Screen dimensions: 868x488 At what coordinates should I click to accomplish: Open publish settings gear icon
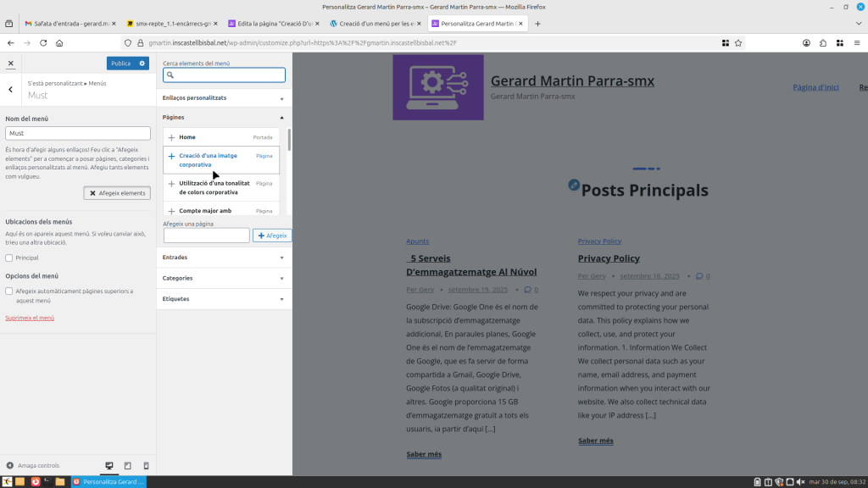(x=142, y=64)
